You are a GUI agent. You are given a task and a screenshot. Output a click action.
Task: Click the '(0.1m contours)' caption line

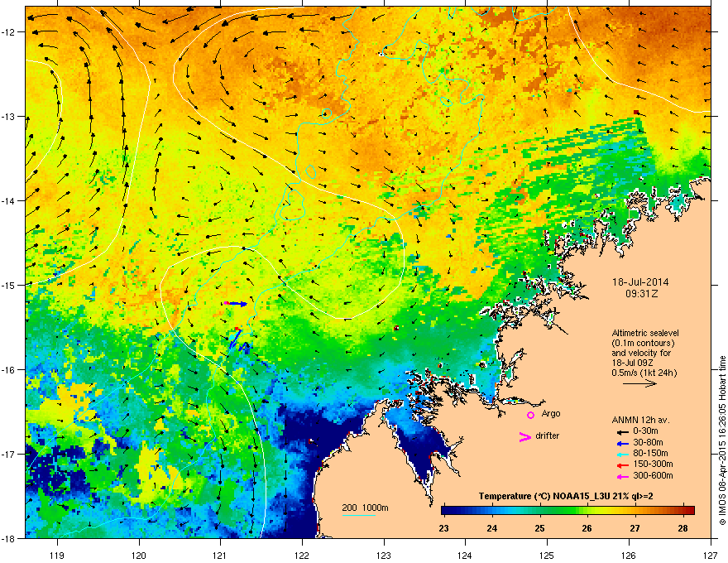click(643, 344)
